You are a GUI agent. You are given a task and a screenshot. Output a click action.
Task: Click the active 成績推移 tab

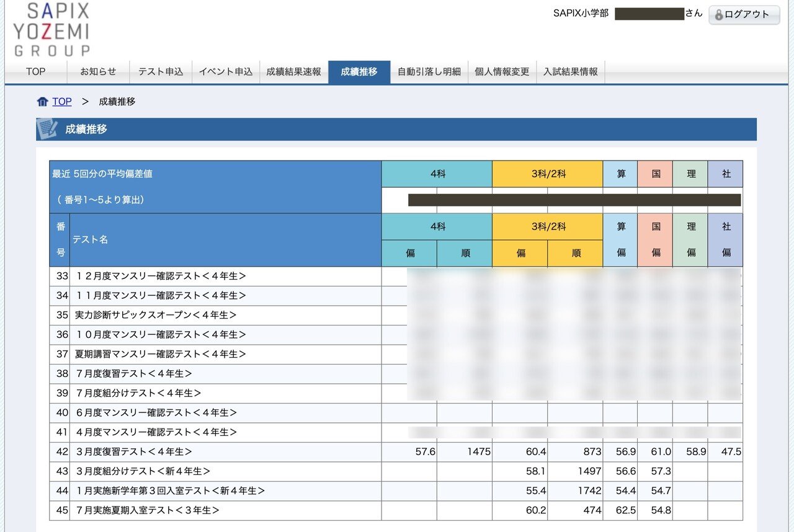[359, 72]
